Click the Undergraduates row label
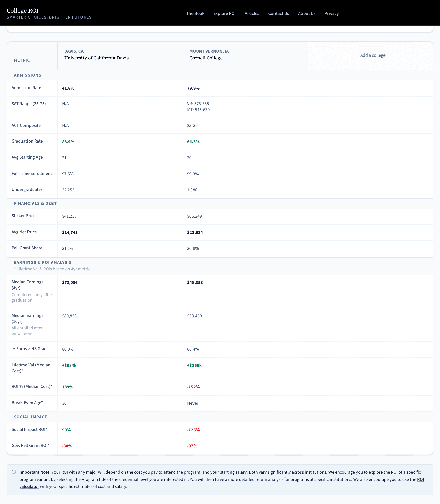 click(27, 189)
